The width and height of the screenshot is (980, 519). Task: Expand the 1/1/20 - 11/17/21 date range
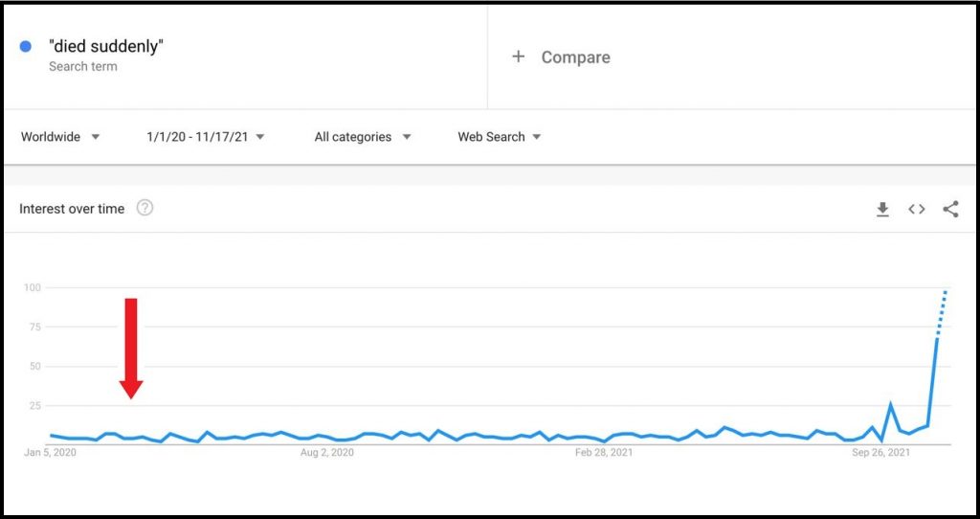[x=206, y=137]
